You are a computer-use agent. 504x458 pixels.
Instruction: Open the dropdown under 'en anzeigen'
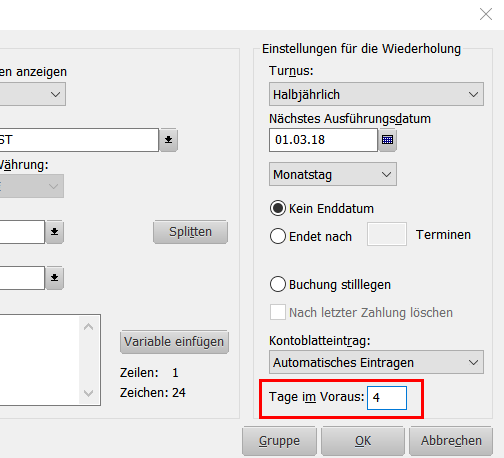pos(33,94)
